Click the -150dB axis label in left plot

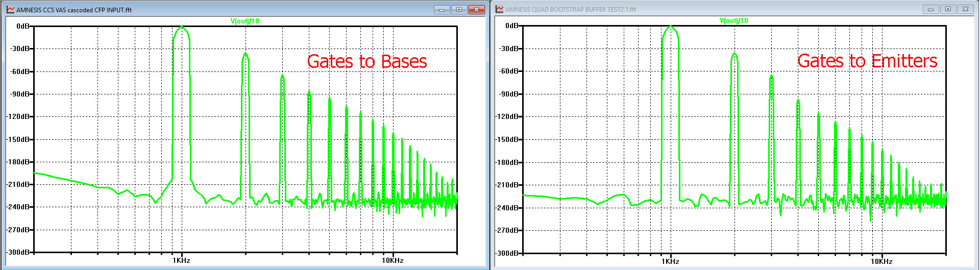(x=18, y=139)
